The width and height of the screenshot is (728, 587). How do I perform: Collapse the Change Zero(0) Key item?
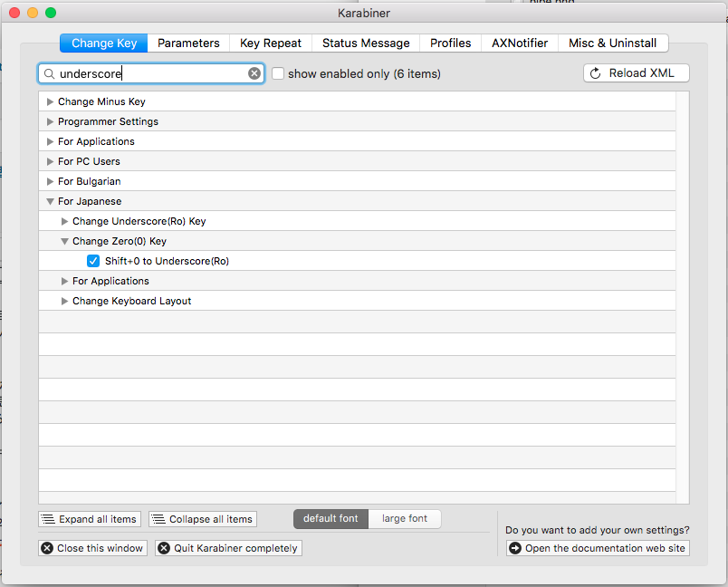coord(64,242)
